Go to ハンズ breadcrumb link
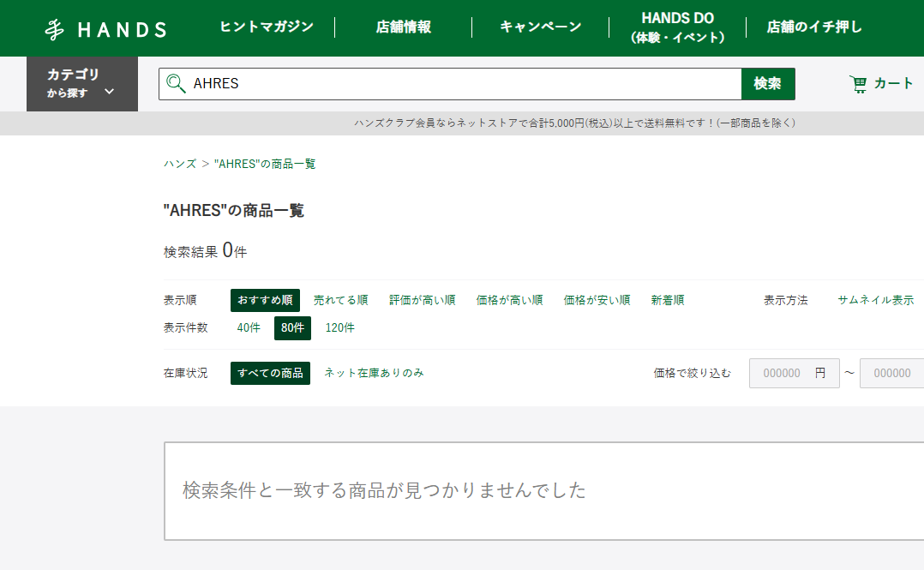The image size is (924, 570). [x=180, y=164]
